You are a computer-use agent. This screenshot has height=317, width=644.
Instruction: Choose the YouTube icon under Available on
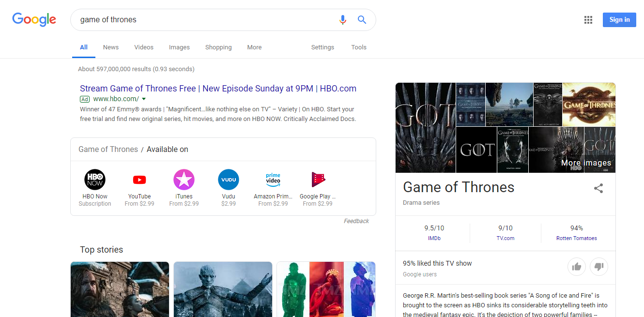click(139, 180)
